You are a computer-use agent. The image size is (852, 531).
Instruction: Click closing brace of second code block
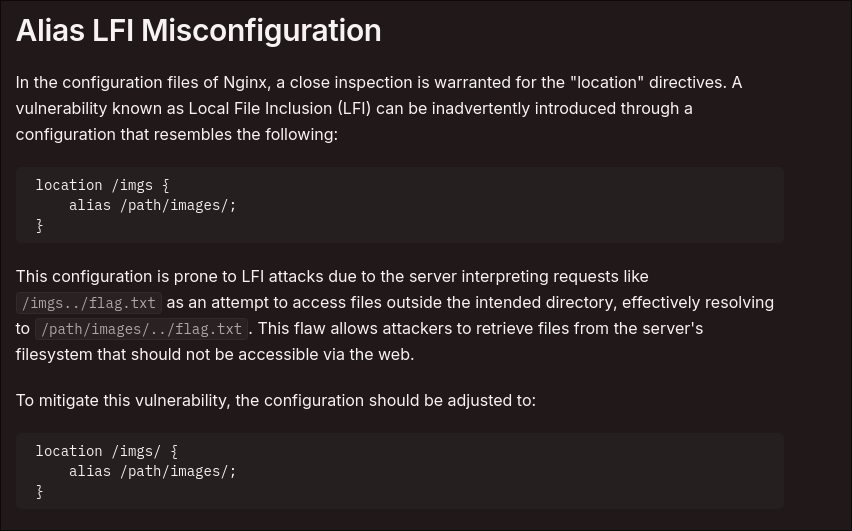click(x=40, y=492)
